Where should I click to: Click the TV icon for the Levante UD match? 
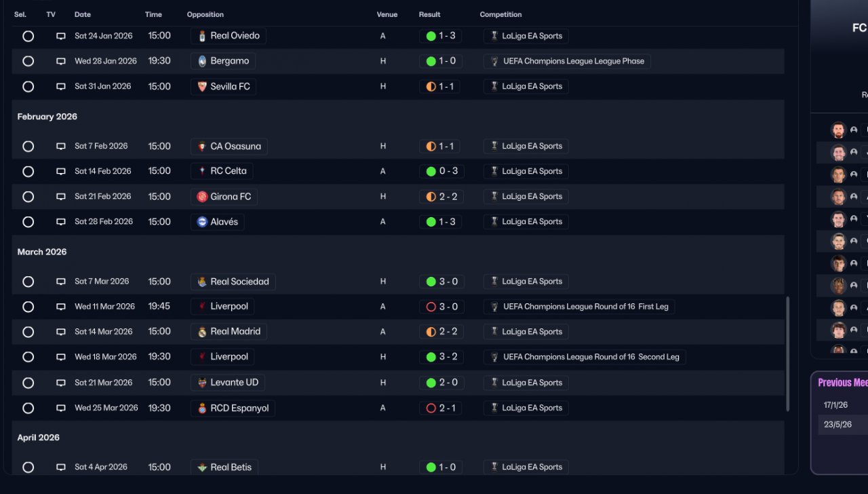point(61,383)
